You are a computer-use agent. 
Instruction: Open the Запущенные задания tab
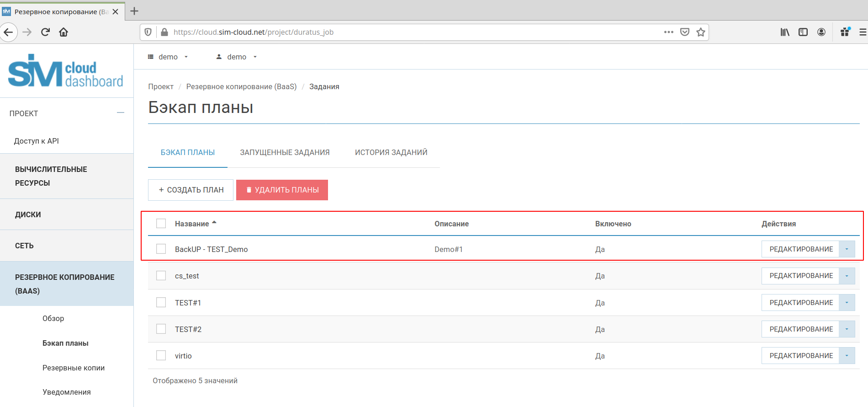pos(285,152)
